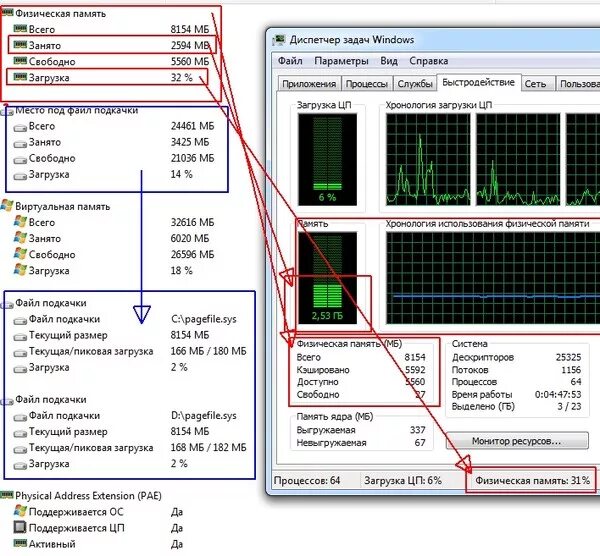Click the Процессов: 64 status bar entry
Viewport: 600px width, 556px height.
tap(307, 480)
